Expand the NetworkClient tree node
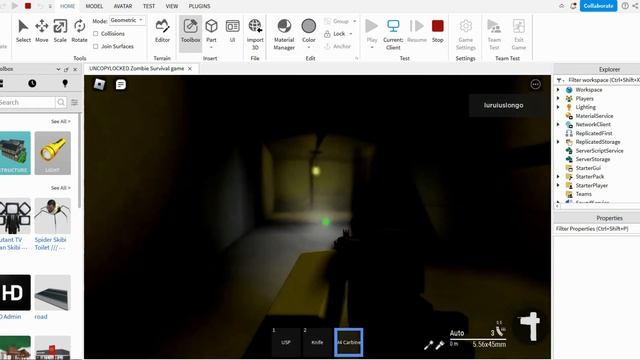 (x=558, y=124)
